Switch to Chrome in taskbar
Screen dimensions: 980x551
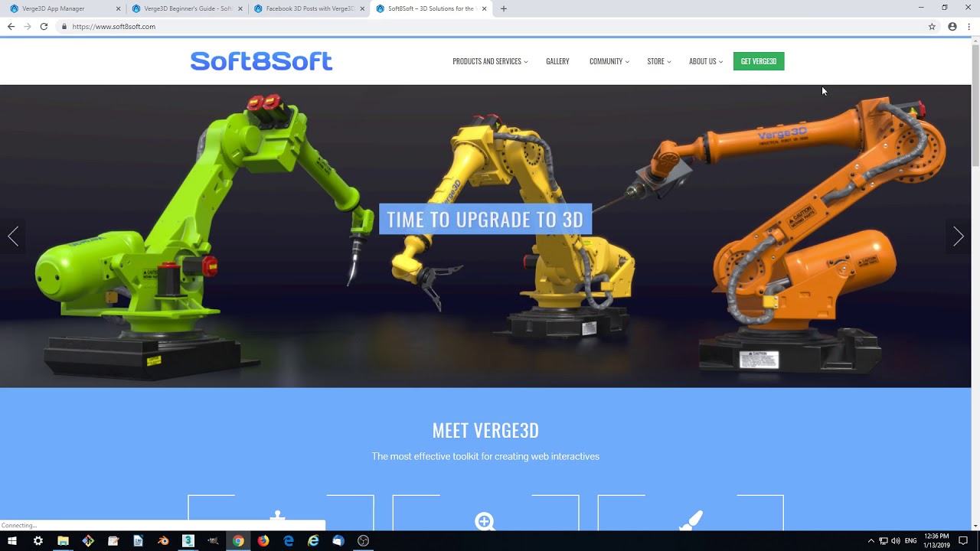(238, 540)
